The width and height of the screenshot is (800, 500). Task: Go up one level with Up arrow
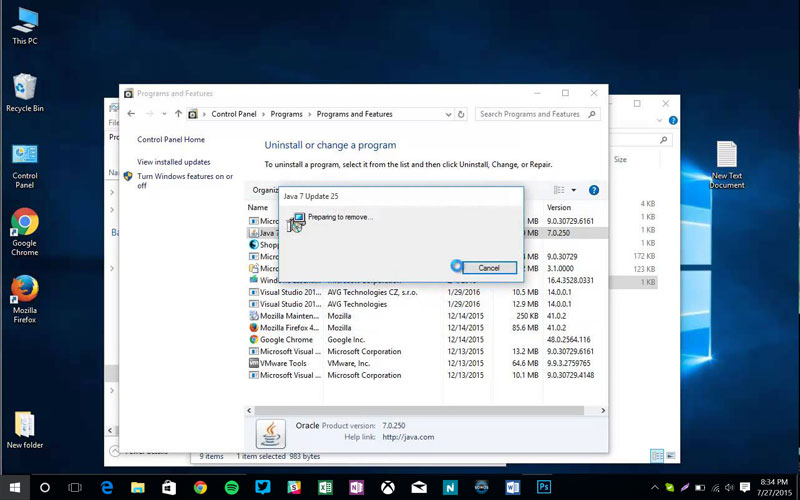coord(178,114)
